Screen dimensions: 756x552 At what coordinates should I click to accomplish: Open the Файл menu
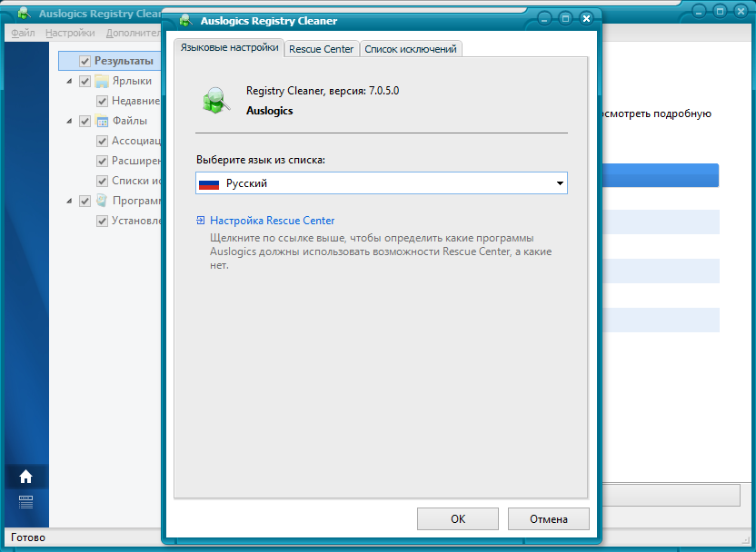(23, 33)
